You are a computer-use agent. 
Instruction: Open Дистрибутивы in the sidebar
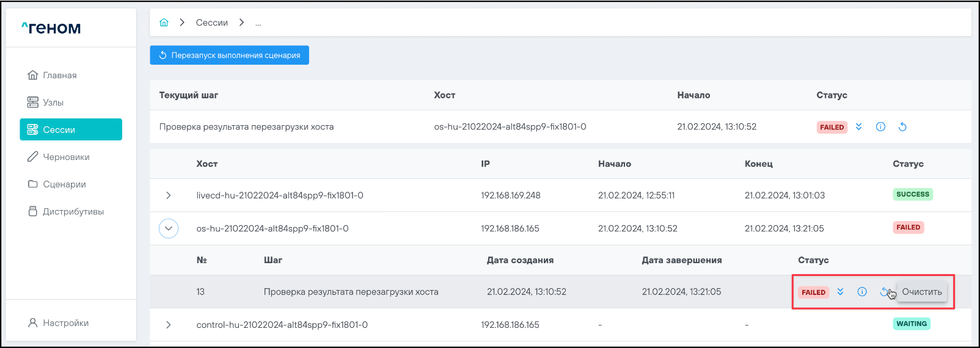pyautogui.click(x=73, y=211)
